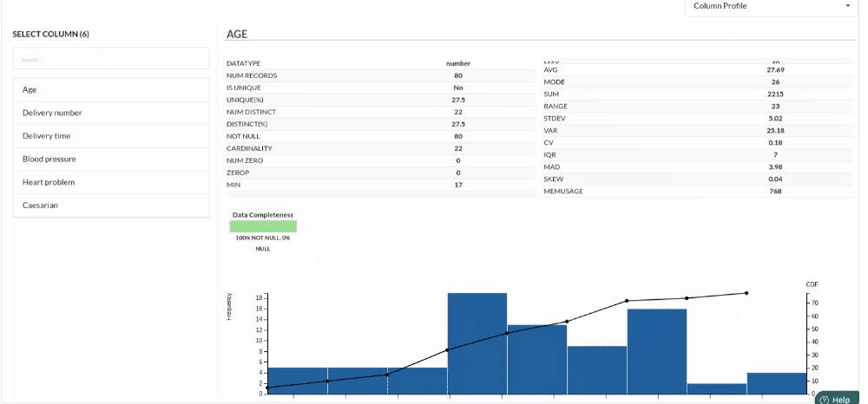Click the AGE heading

(x=237, y=35)
